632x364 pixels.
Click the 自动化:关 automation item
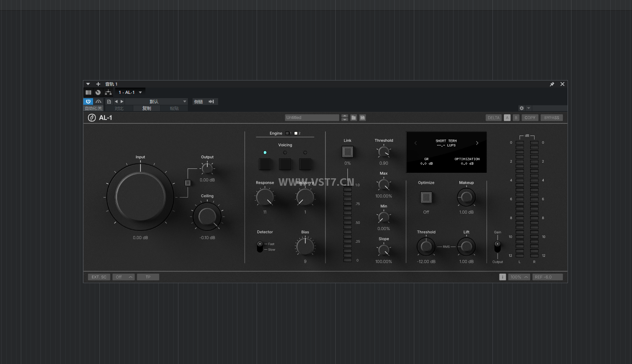point(94,108)
